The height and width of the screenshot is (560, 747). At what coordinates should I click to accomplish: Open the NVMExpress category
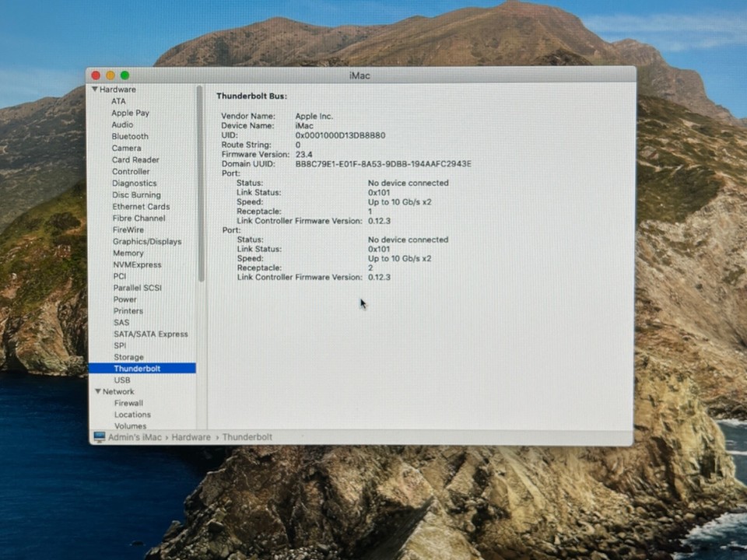pyautogui.click(x=137, y=264)
